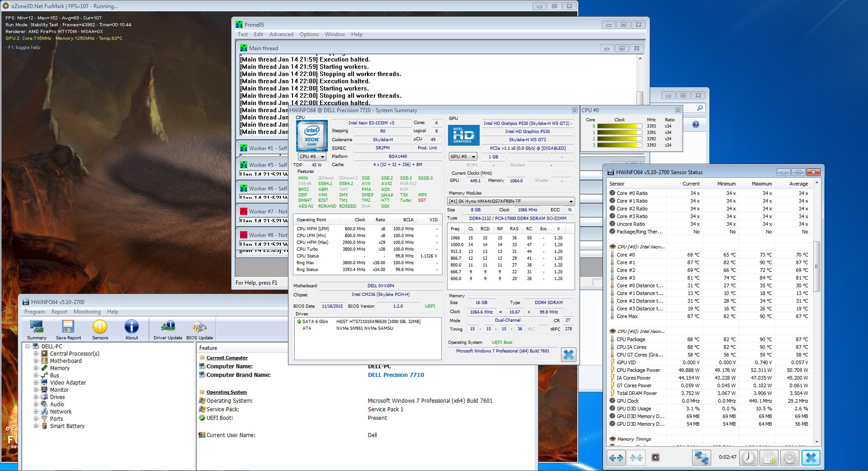Select the Ports item in the tree
The width and height of the screenshot is (868, 471).
pyautogui.click(x=57, y=419)
